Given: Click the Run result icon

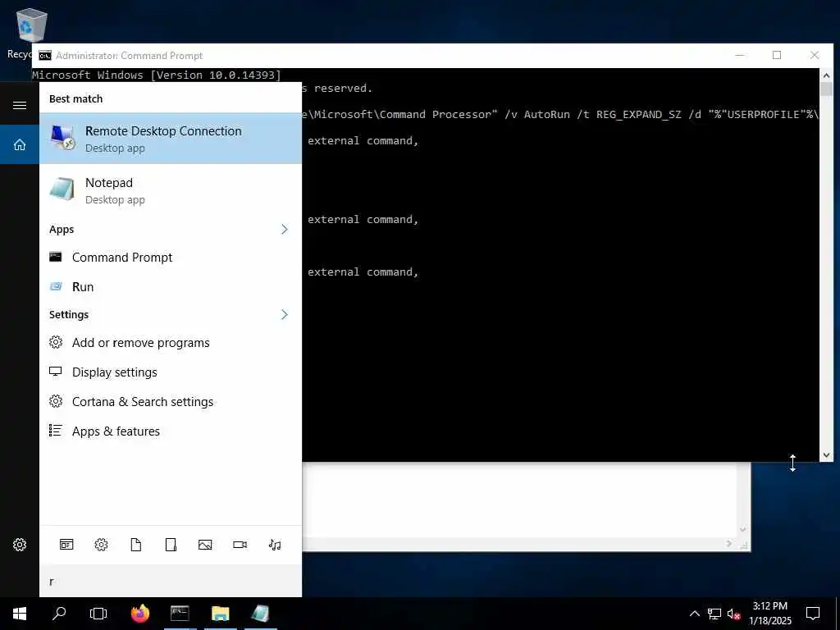Looking at the screenshot, I should [x=56, y=286].
